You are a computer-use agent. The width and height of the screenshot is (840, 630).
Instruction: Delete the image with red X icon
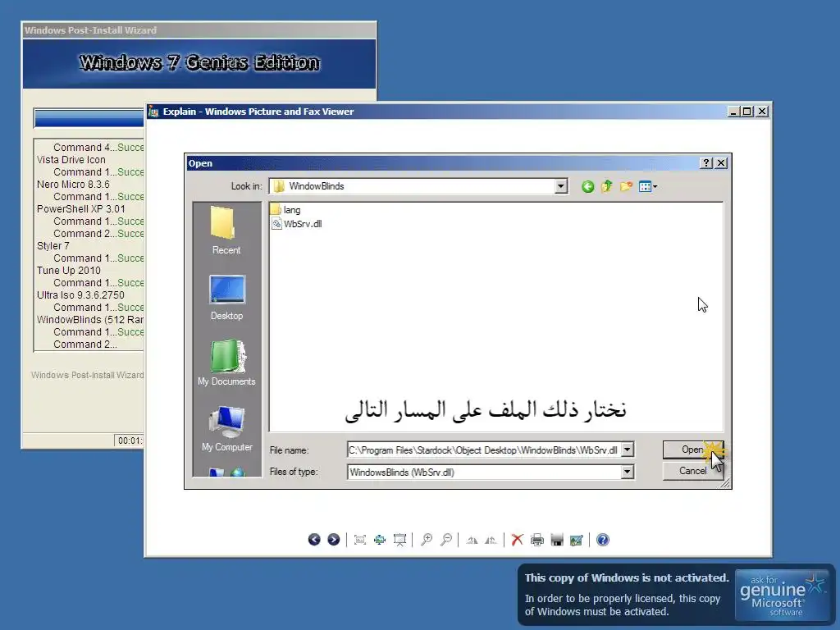click(517, 540)
